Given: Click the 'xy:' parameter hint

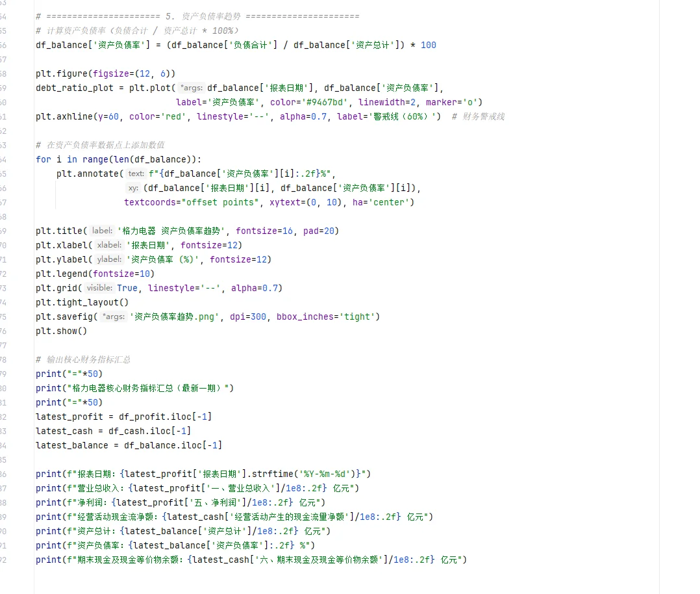Looking at the screenshot, I should point(133,188).
